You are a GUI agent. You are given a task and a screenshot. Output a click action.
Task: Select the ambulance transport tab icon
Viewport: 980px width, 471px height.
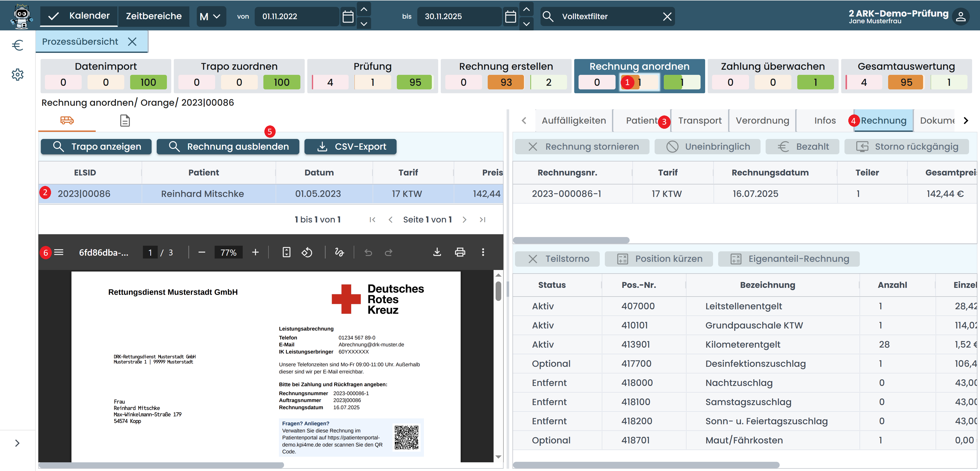click(67, 120)
